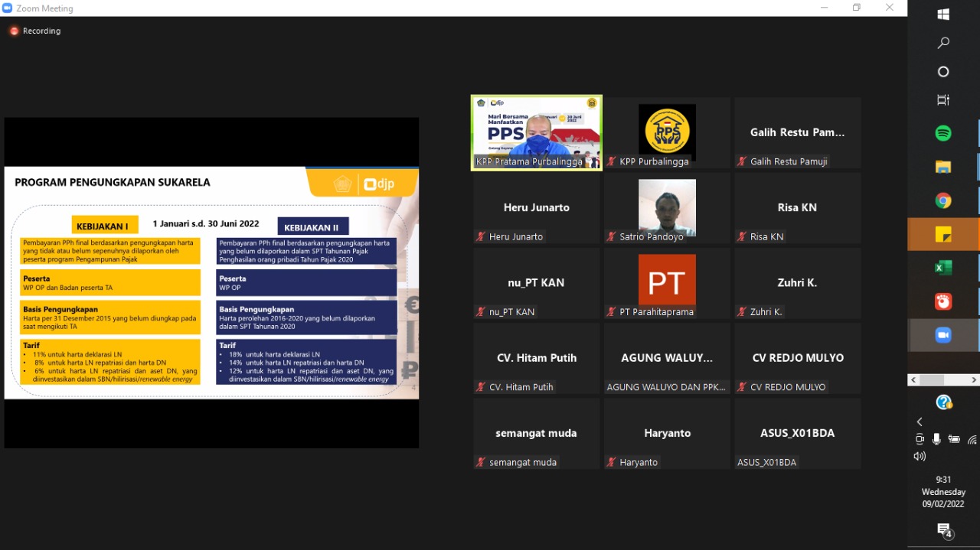
Task: Click the red Recording indicator icon
Action: [x=14, y=31]
